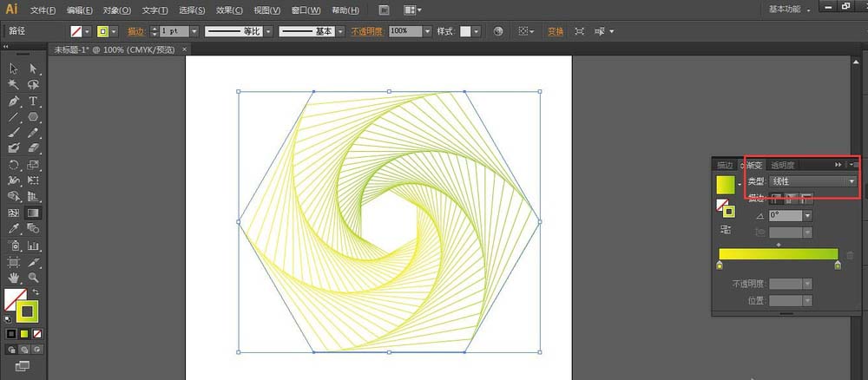Click the orange 不透明度 link

point(367,31)
